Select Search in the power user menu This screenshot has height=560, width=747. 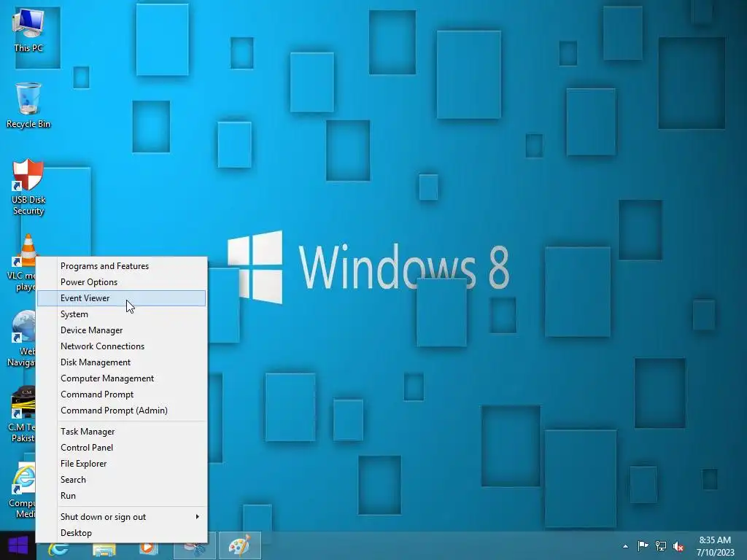122,480
